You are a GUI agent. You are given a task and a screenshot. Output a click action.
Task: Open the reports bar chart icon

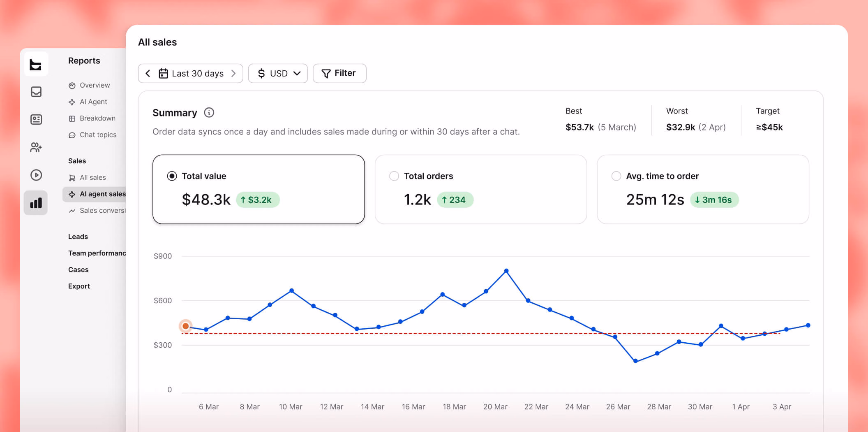point(36,203)
